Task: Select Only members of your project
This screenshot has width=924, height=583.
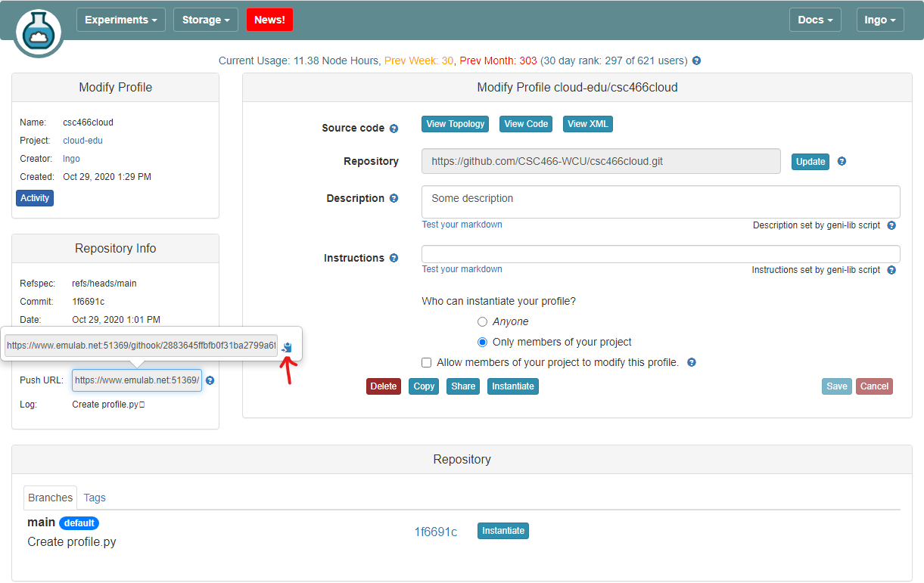Action: pyautogui.click(x=482, y=343)
